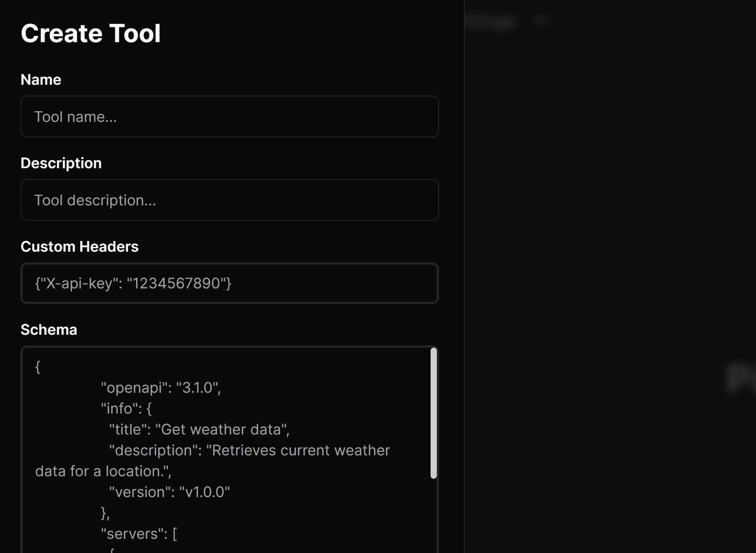Click the placeholder text Tool description...

pyautogui.click(x=96, y=200)
